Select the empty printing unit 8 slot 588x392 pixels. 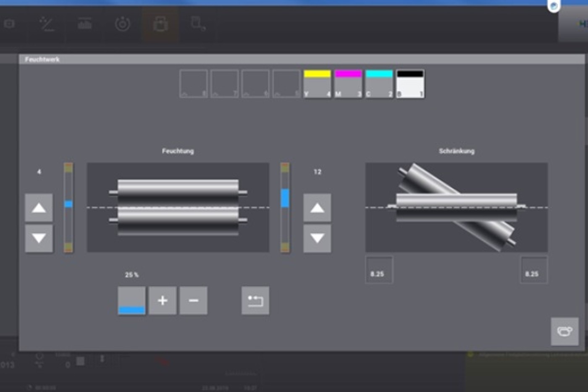[194, 84]
